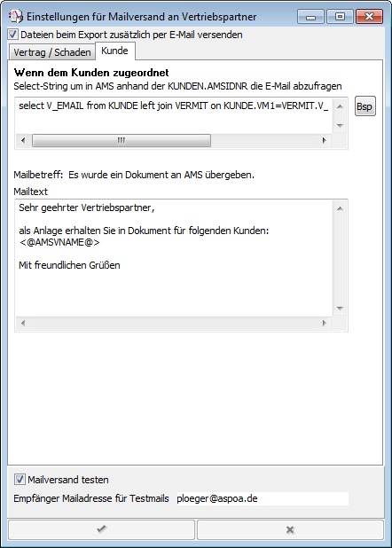Maximize the settings window
Image resolution: width=392 pixels, height=548 pixels.
tap(340, 17)
